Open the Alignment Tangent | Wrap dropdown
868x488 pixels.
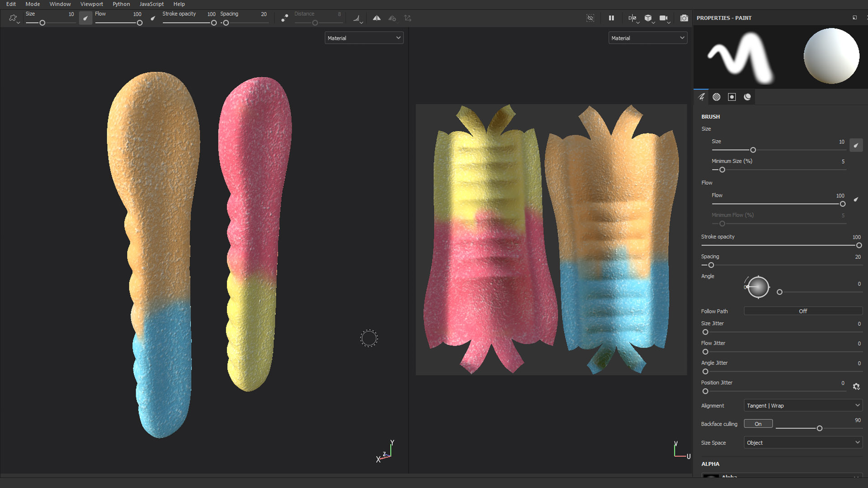click(803, 405)
